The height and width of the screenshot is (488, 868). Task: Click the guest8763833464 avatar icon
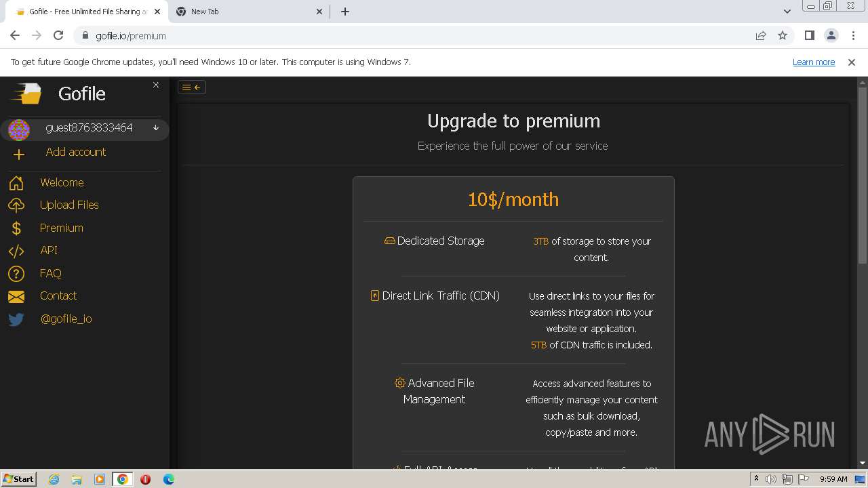pyautogui.click(x=19, y=129)
